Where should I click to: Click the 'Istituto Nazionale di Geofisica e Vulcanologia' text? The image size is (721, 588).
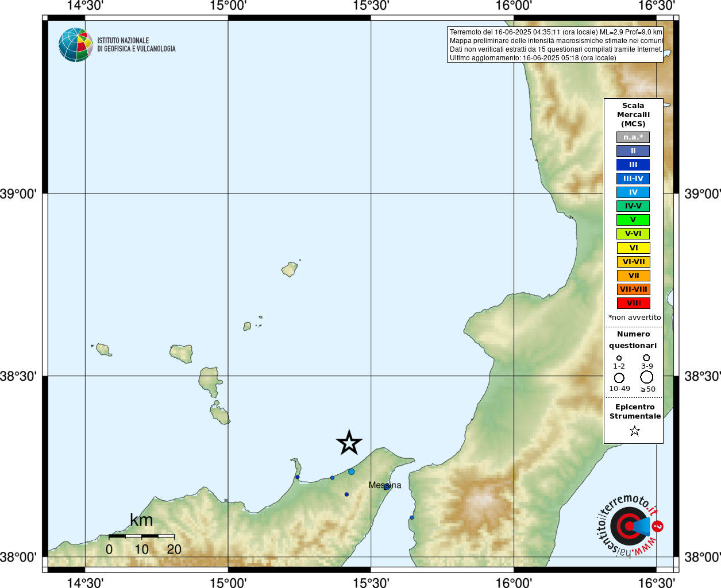coord(136,45)
